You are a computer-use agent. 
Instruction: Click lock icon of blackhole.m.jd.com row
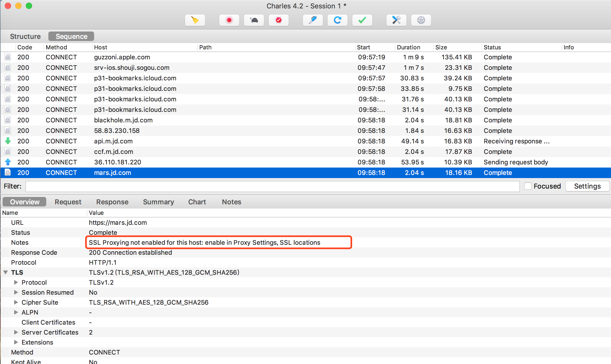8,120
